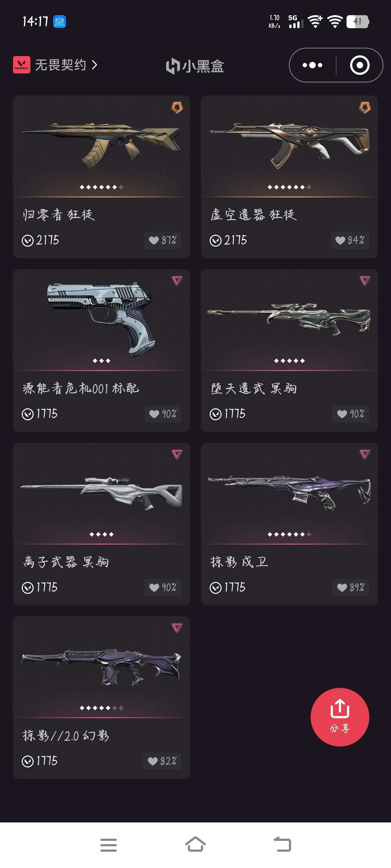Image resolution: width=391 pixels, height=868 pixels.
Task: Tap the level diamonds under 离子武器 冥驹
Action: [101, 534]
